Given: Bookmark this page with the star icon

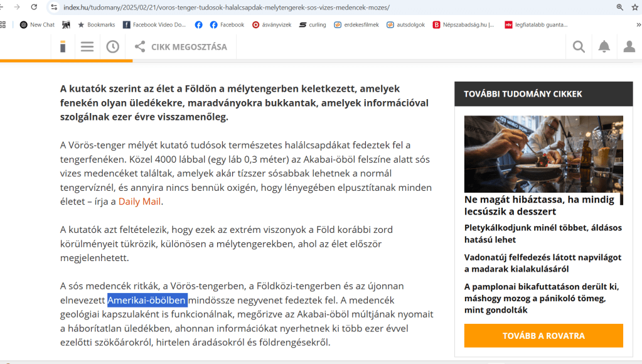Looking at the screenshot, I should [634, 8].
